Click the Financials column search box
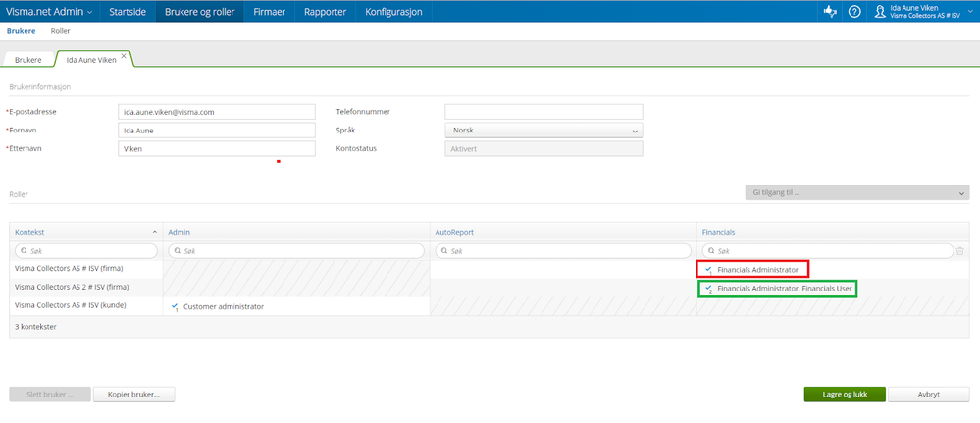 tap(828, 251)
